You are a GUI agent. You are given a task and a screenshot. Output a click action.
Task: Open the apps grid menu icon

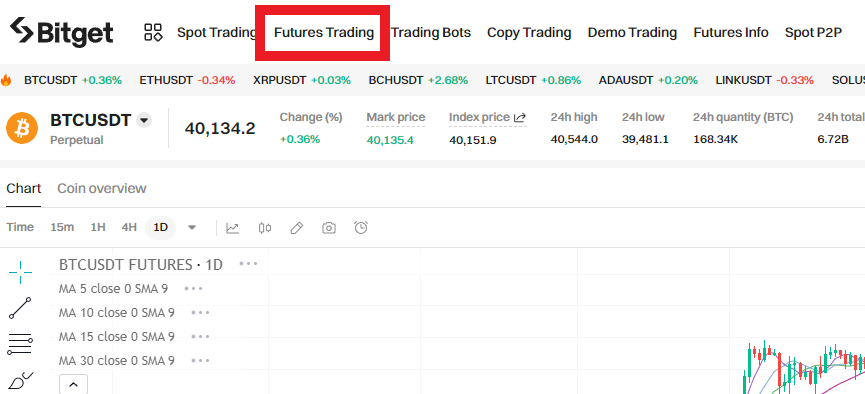tap(153, 33)
